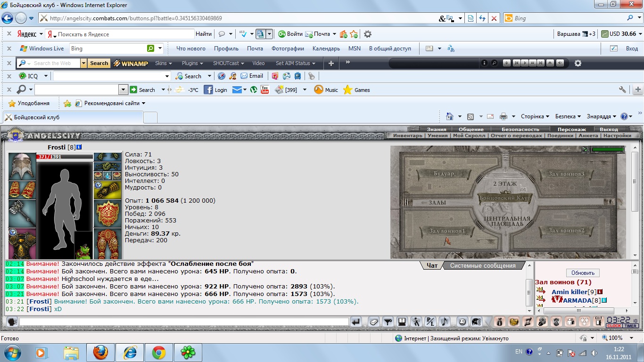Open the Персонаж game menu
Screen dimensions: 644x362
tap(571, 129)
